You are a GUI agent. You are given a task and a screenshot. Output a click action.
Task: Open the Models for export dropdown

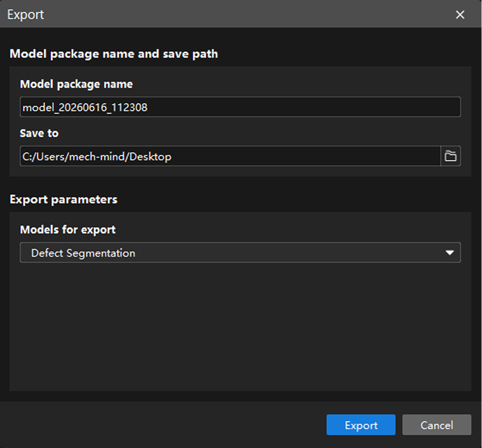(x=240, y=253)
